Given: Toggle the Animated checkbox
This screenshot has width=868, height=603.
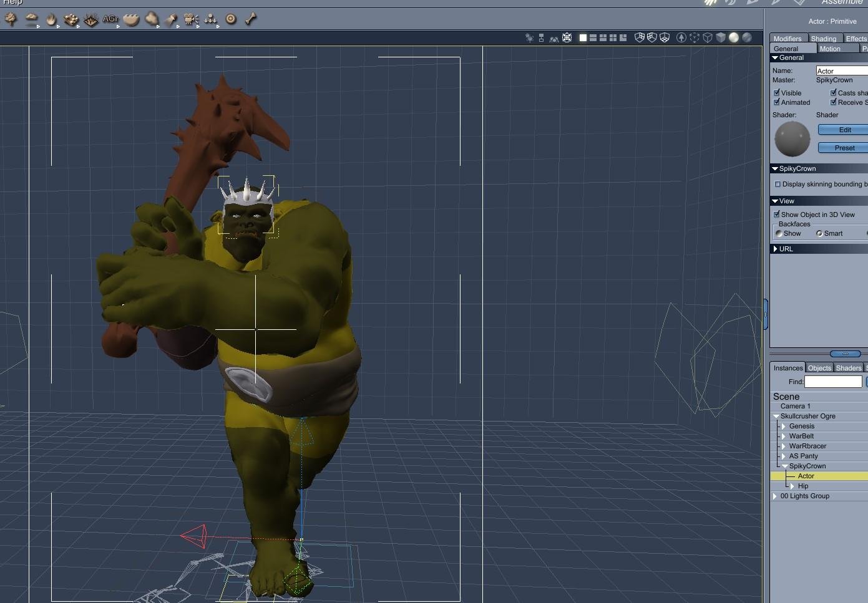Looking at the screenshot, I should (x=777, y=102).
